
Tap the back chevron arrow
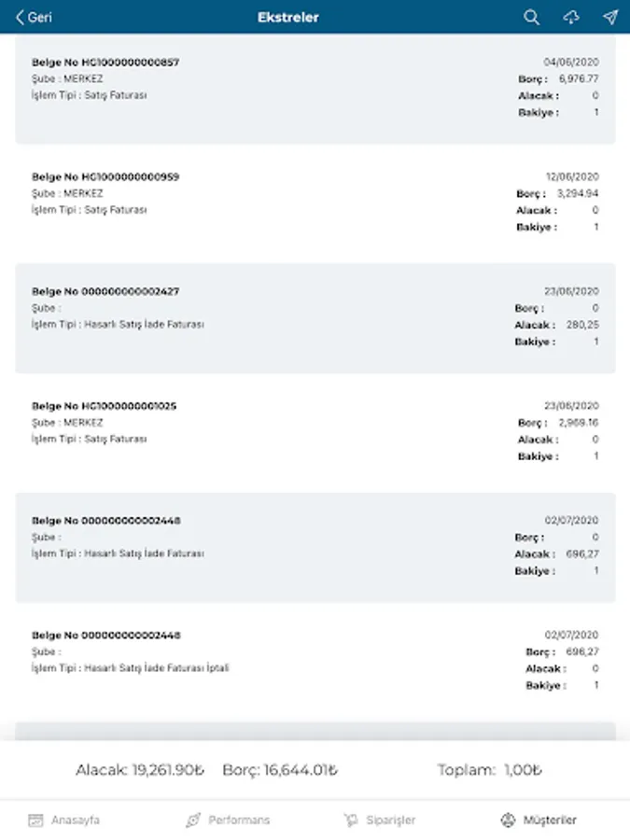coord(20,18)
